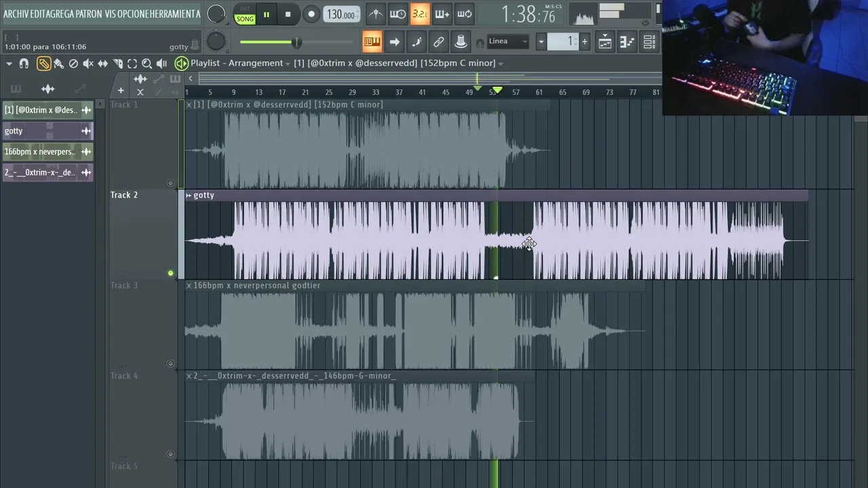Open the Linea snap dropdown
868x488 pixels.
508,41
